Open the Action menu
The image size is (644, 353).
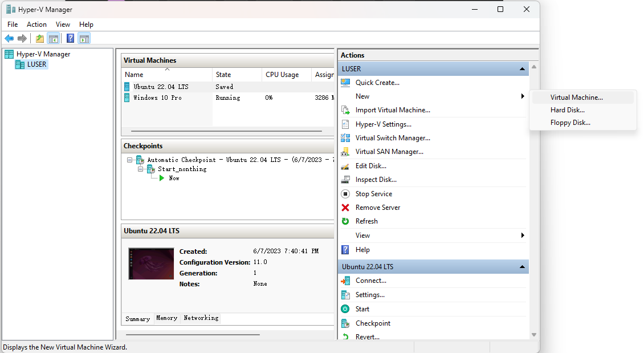[36, 25]
